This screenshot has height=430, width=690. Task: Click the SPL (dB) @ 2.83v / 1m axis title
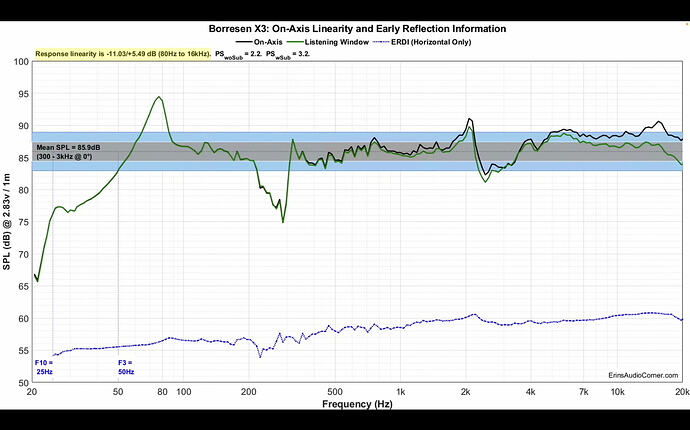[x=7, y=222]
